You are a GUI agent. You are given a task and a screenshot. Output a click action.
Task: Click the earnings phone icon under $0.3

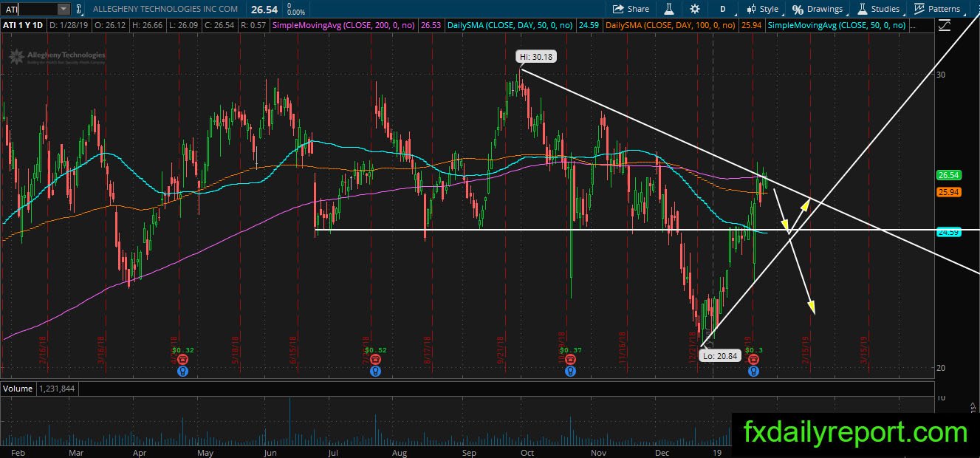(753, 358)
